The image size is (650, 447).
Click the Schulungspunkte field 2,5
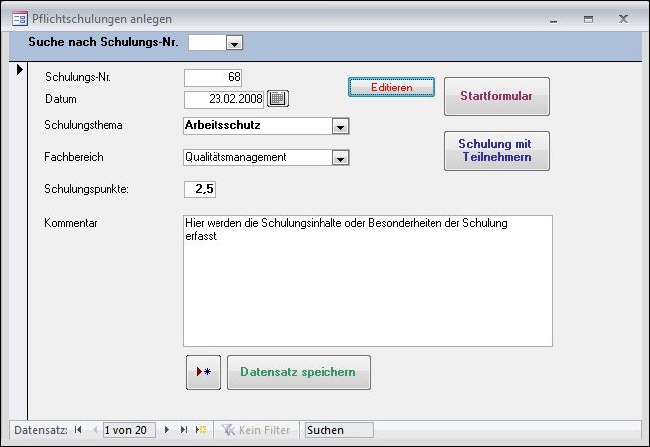pos(200,189)
